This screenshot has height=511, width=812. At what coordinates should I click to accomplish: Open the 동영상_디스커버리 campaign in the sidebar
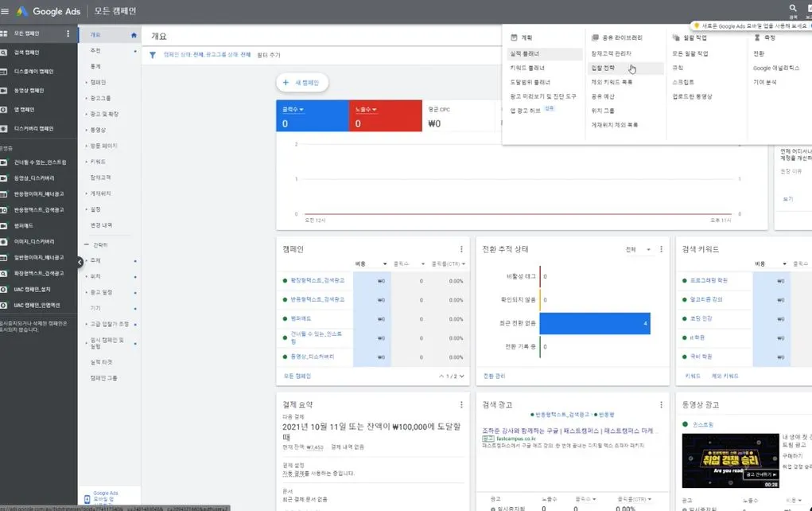click(x=34, y=178)
